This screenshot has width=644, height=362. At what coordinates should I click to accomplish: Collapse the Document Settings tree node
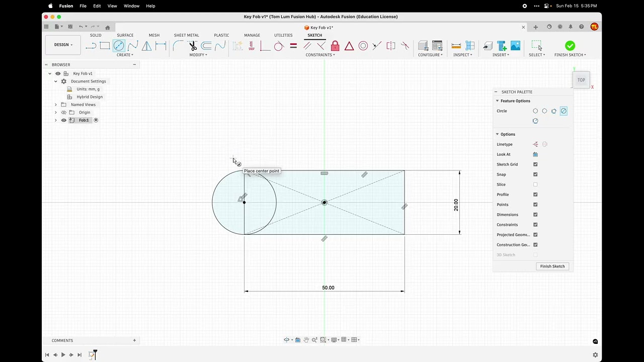[56, 81]
